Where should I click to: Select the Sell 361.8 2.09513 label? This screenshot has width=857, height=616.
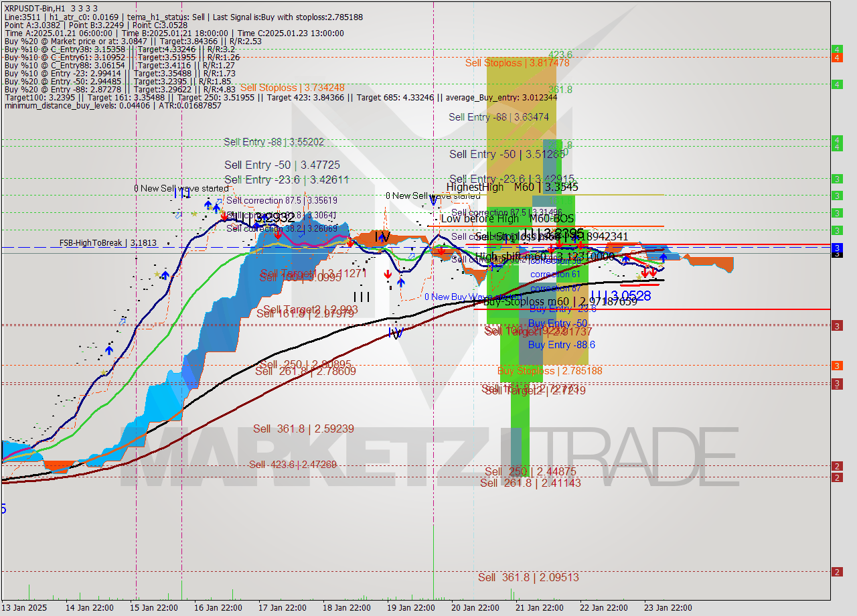528,577
